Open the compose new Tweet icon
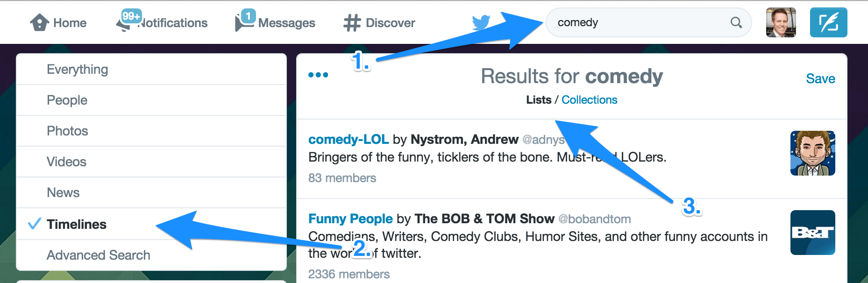Viewport: 868px width, 283px height. click(829, 22)
